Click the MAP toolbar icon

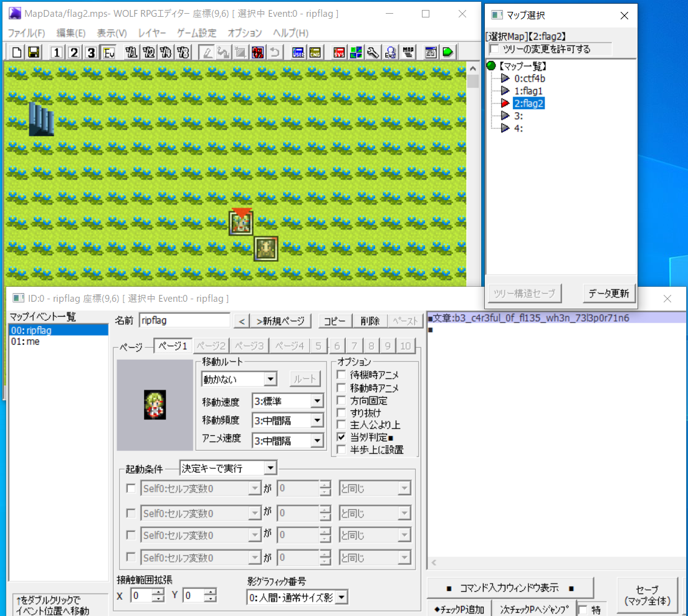coord(408,52)
